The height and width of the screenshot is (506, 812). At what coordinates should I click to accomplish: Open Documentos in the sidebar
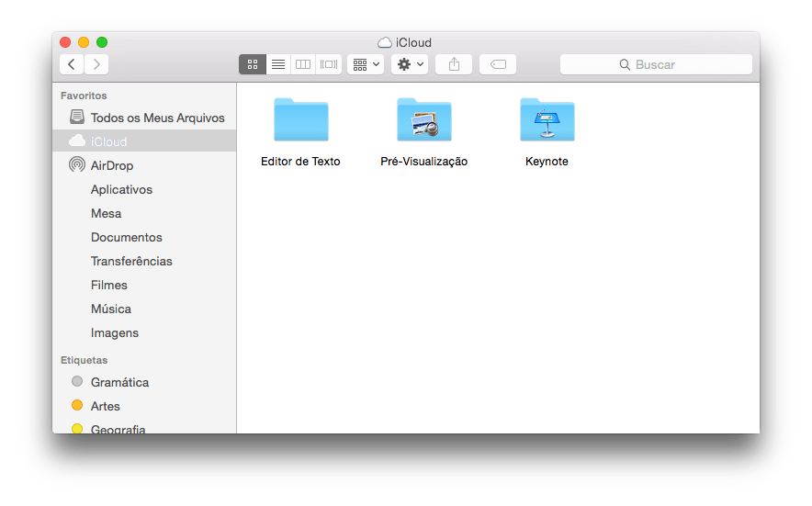click(x=144, y=237)
